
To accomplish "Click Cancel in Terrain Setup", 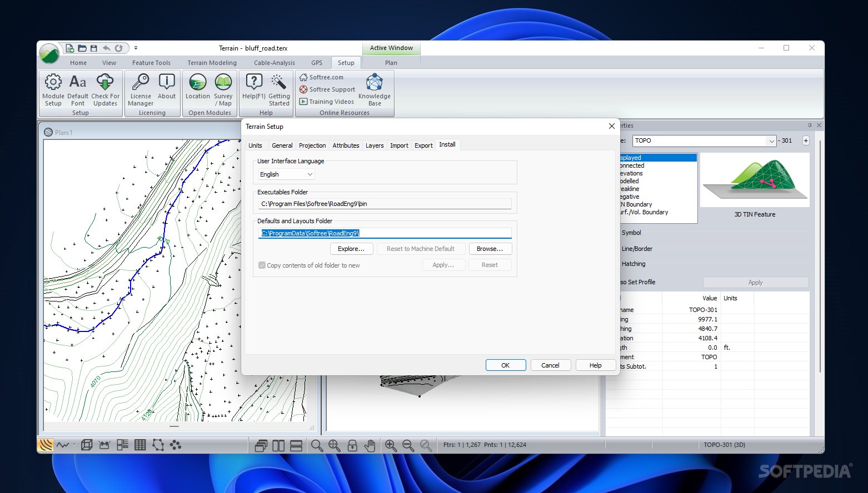I will (550, 365).
